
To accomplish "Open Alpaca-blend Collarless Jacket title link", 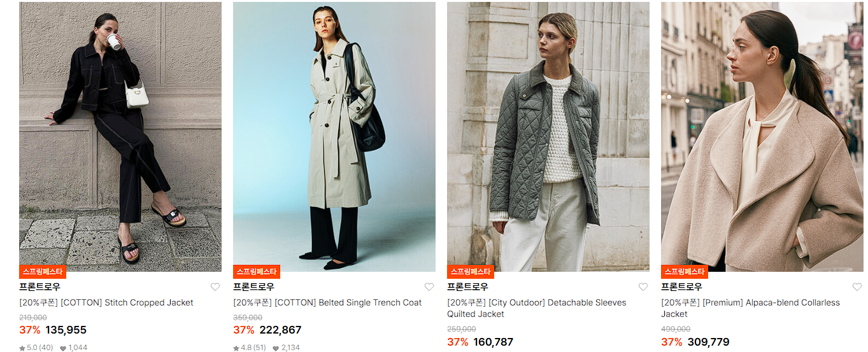I will pos(751,308).
